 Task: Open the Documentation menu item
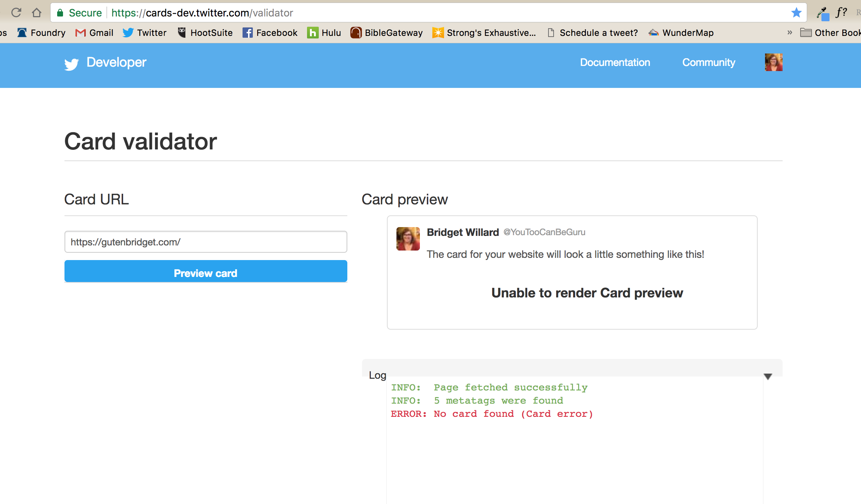pos(615,63)
